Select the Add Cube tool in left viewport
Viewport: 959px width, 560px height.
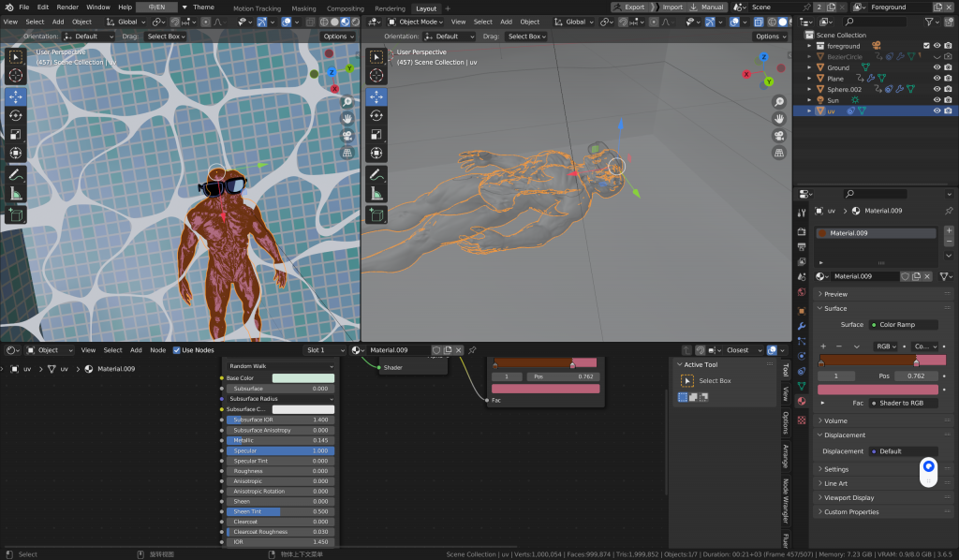pyautogui.click(x=16, y=215)
